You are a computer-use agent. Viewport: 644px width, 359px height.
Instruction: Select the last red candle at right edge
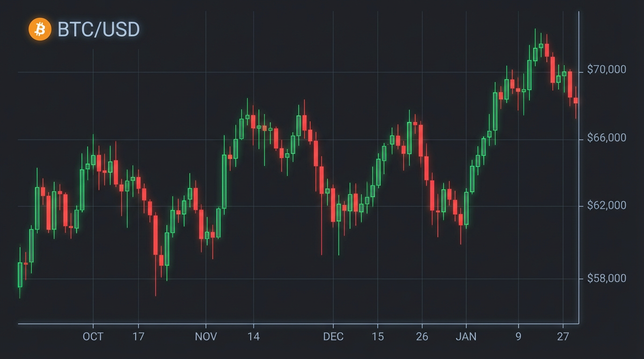tap(576, 101)
